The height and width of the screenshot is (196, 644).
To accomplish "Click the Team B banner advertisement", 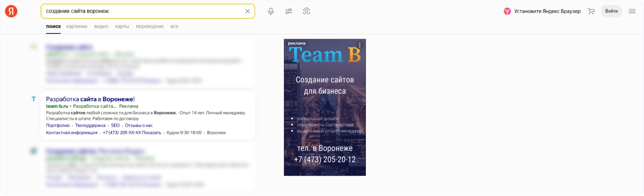I will 324,107.
